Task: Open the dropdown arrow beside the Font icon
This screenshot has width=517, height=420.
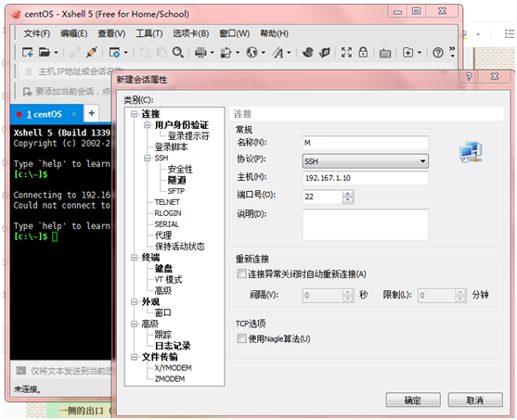Action: pos(289,52)
